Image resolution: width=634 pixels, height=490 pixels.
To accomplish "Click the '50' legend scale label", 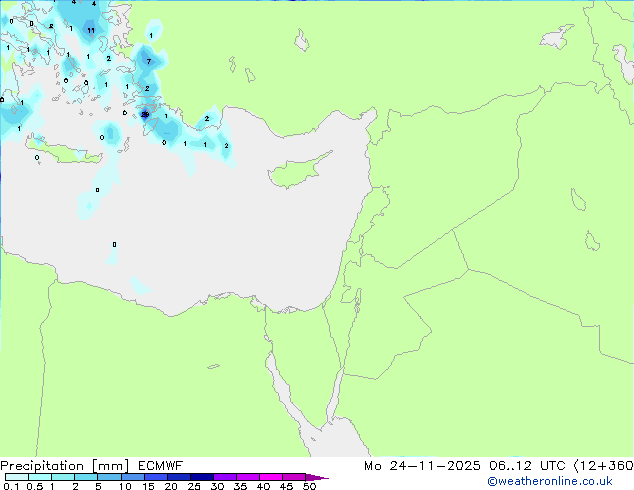I will click(x=309, y=486).
